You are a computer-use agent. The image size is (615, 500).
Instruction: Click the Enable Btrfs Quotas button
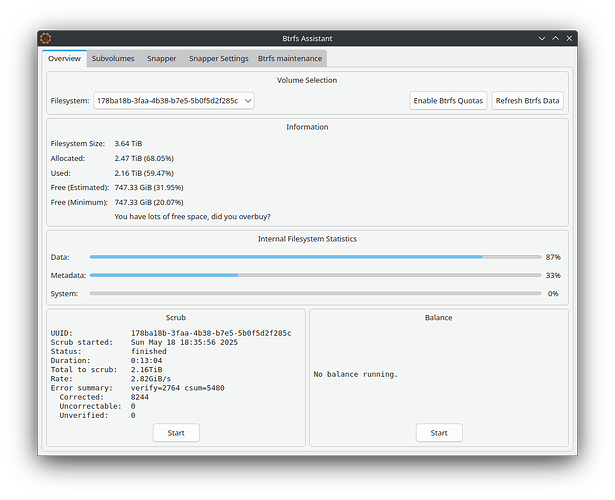point(448,101)
